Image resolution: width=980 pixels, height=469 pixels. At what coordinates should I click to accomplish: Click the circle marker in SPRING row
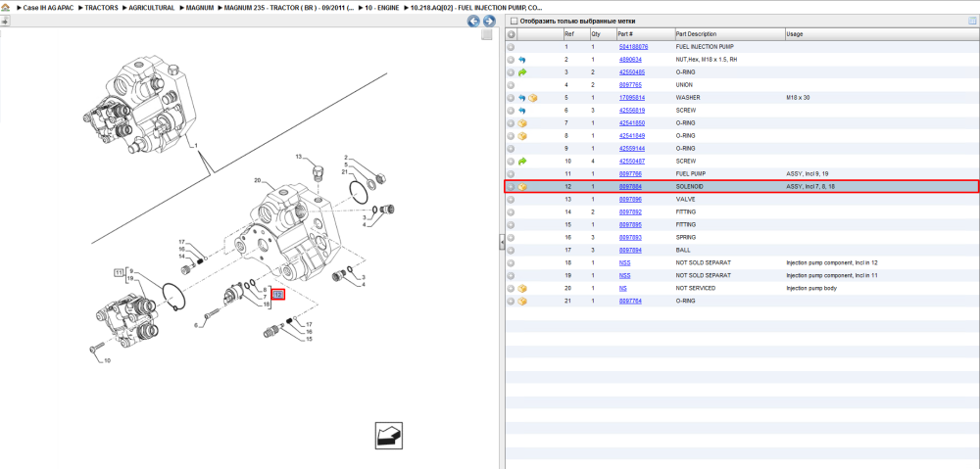coord(511,237)
